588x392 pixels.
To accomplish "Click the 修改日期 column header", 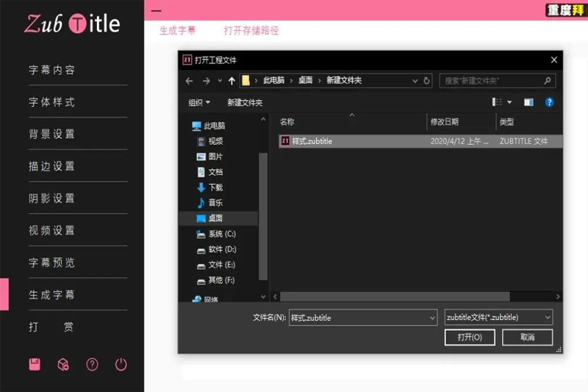I will coord(445,122).
